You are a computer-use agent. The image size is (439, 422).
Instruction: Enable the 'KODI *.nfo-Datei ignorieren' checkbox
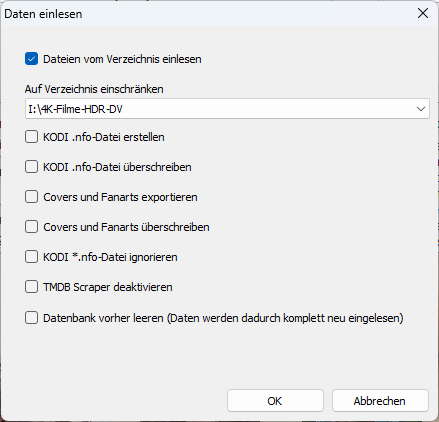click(x=31, y=257)
